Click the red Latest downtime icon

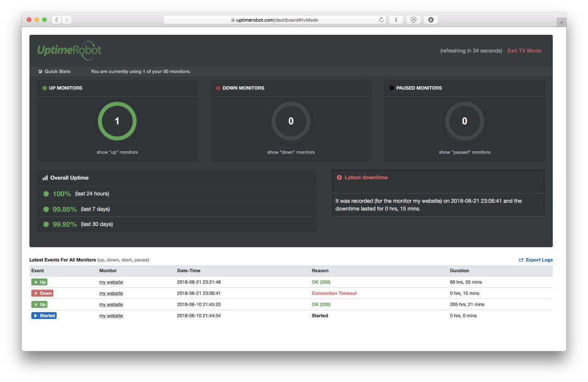[x=339, y=177]
